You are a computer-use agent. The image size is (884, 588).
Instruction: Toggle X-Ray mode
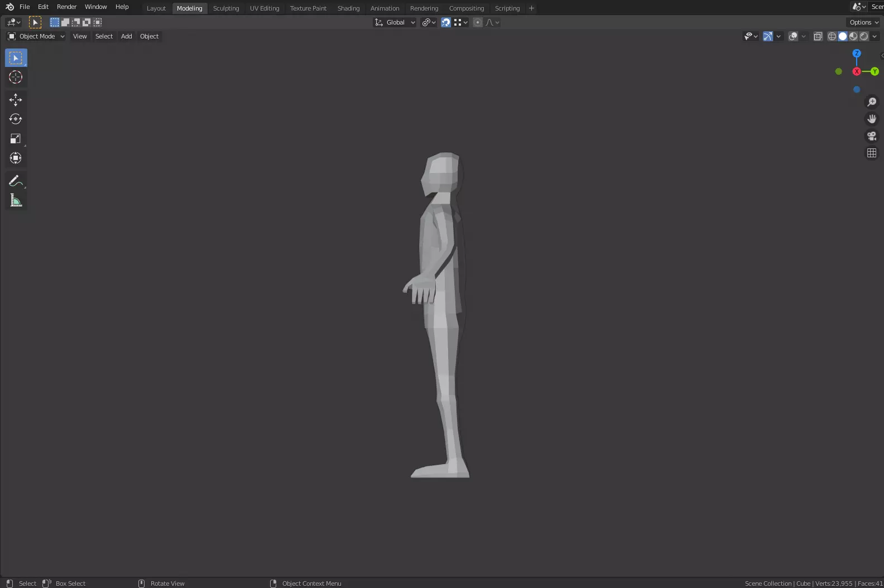818,36
